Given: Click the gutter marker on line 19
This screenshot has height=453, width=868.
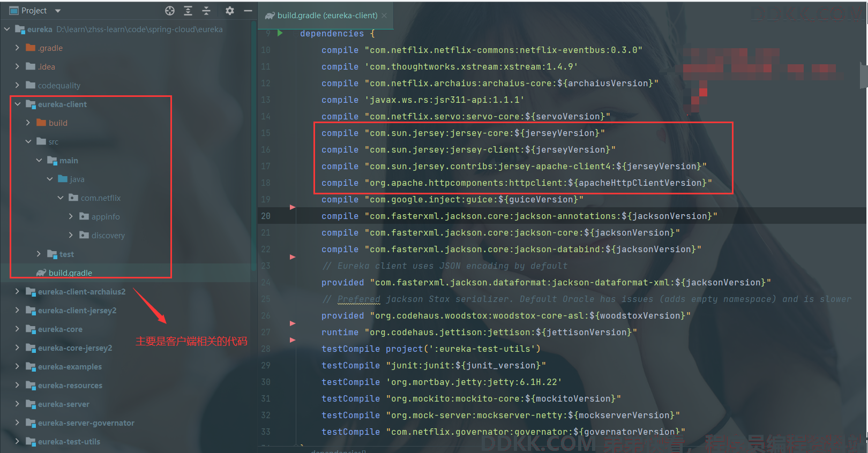Looking at the screenshot, I should point(293,207).
